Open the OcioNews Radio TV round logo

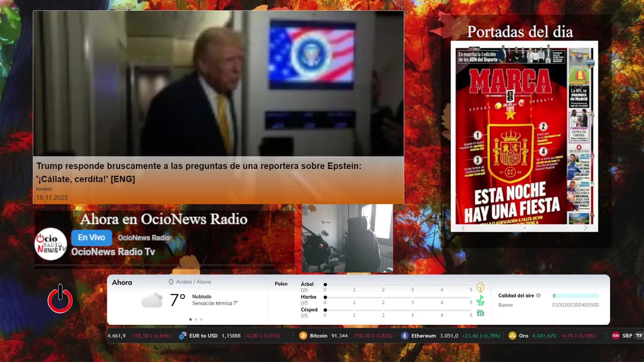click(51, 244)
